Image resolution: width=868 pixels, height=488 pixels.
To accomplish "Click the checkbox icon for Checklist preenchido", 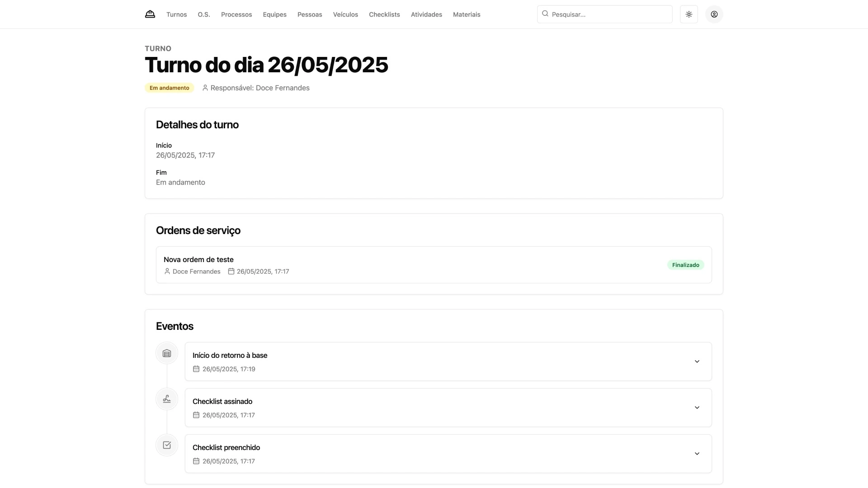I will (167, 445).
